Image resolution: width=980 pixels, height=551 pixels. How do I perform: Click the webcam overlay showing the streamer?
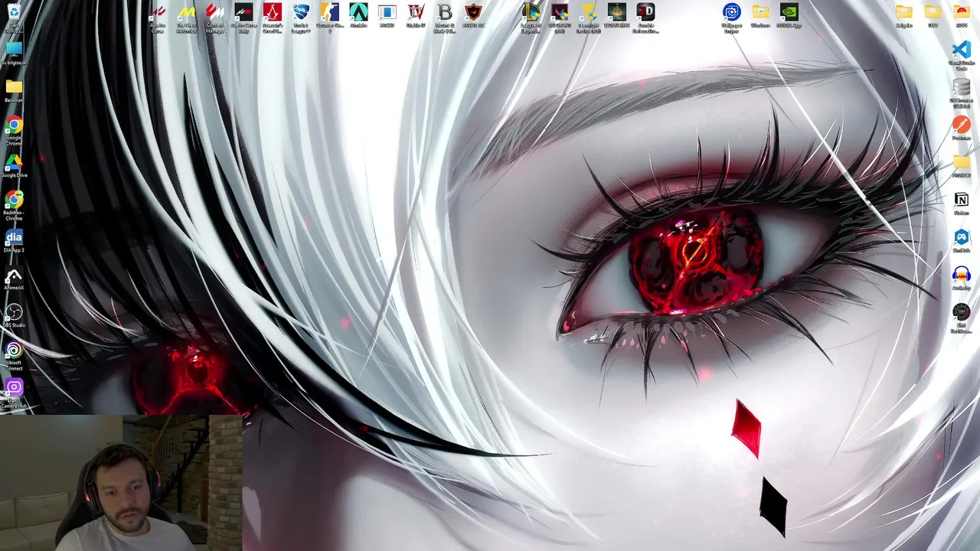point(121,483)
